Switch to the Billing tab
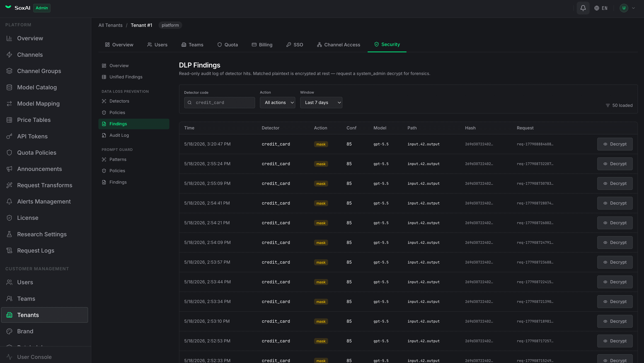Viewport: 644px width, 363px height. 262,45
